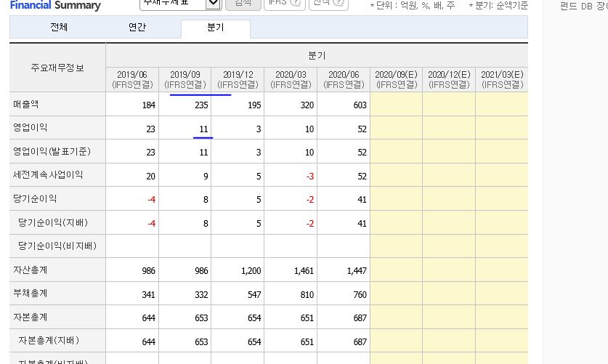
Task: Click value 687 in 자본총계 row
Action: [x=360, y=318]
